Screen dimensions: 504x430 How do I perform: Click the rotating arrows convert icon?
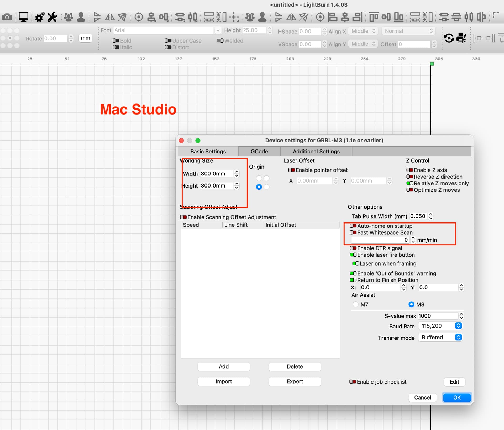pyautogui.click(x=449, y=38)
